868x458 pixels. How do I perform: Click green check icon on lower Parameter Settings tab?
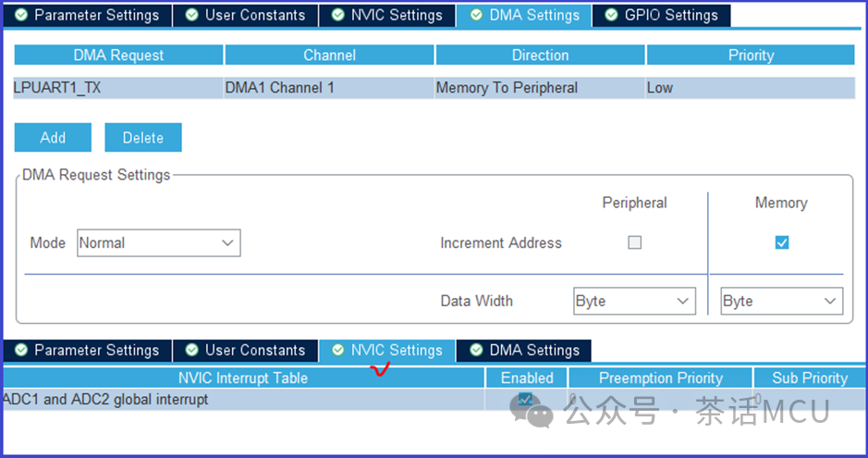point(21,350)
